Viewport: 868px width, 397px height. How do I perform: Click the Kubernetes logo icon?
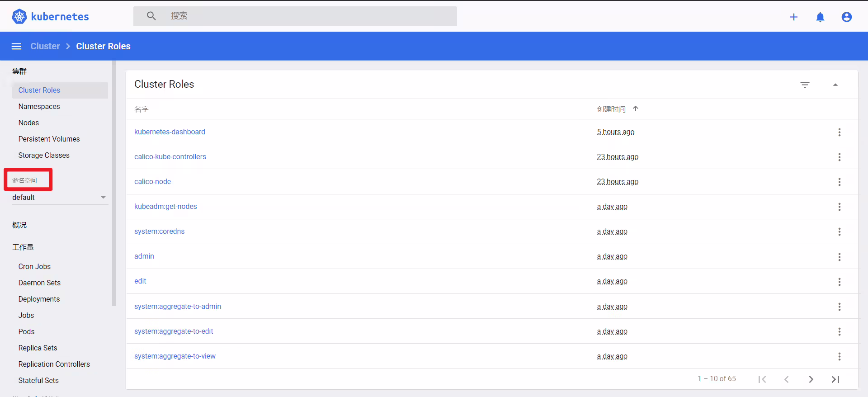click(19, 17)
